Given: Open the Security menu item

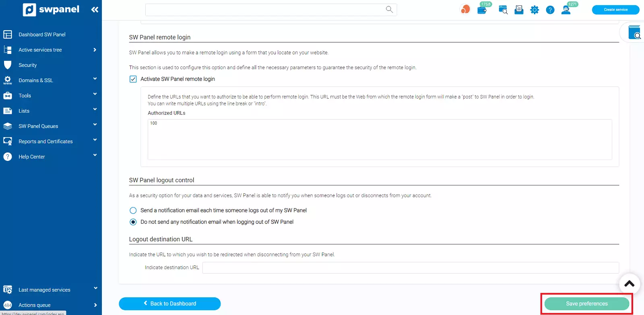Looking at the screenshot, I should (27, 65).
